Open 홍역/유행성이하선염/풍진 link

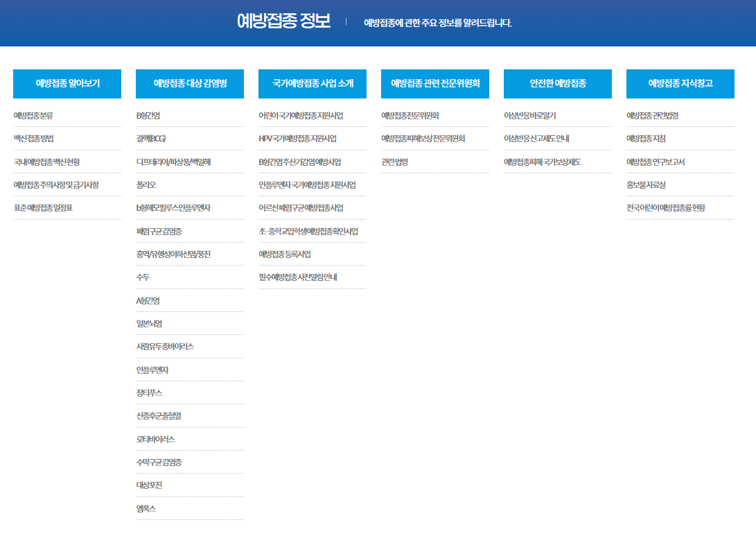pyautogui.click(x=173, y=254)
